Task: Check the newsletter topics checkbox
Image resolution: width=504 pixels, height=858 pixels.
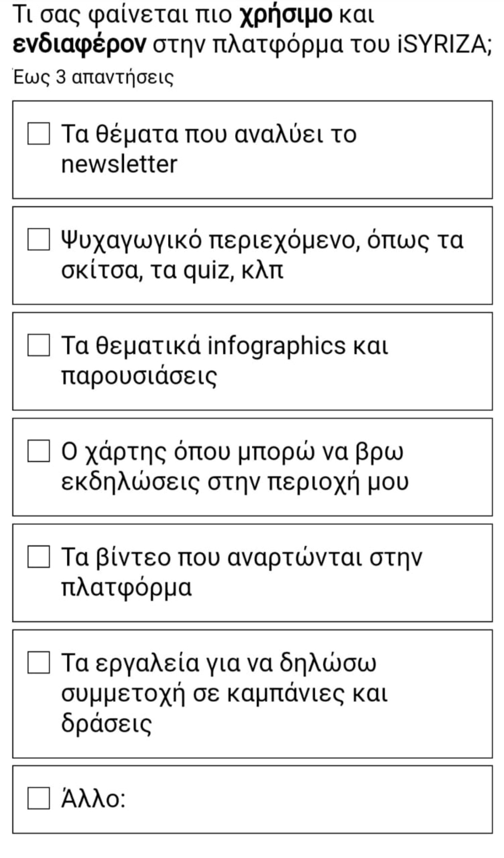Action: click(x=39, y=133)
